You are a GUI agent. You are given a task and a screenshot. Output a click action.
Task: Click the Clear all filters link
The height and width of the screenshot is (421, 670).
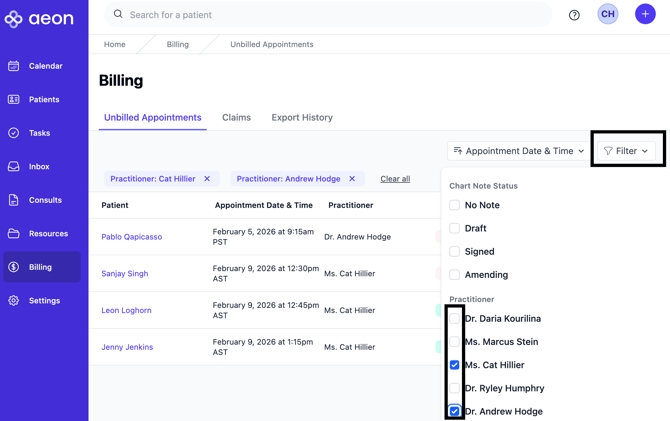click(395, 179)
